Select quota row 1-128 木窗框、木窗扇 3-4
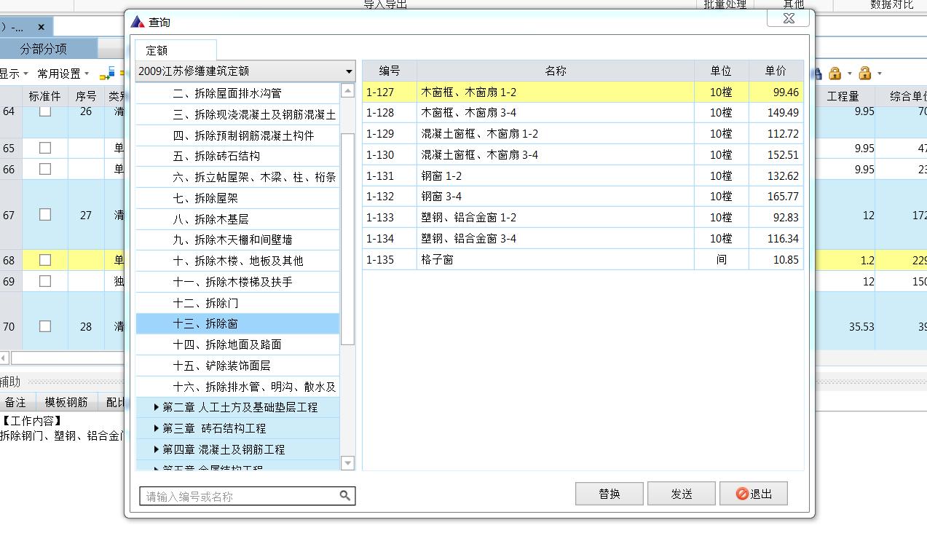 [583, 113]
